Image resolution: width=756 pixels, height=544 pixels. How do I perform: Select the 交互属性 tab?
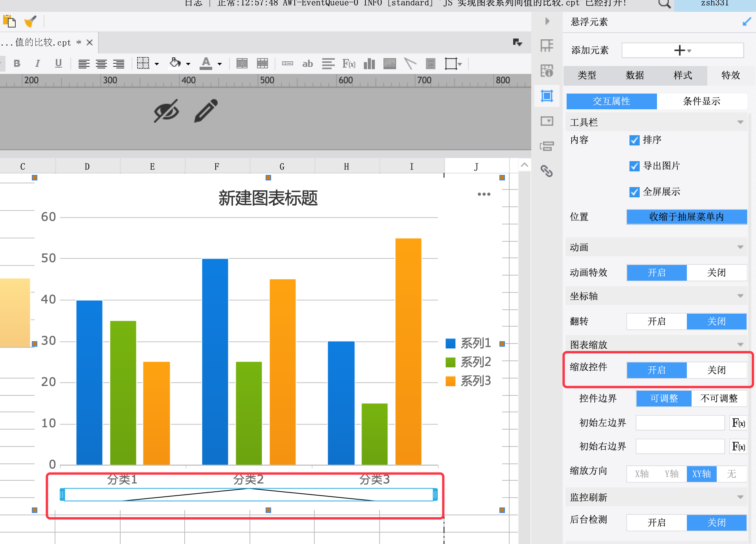(611, 101)
